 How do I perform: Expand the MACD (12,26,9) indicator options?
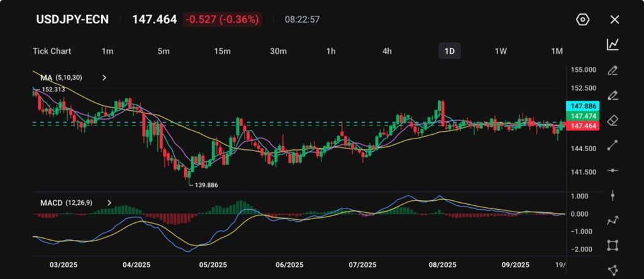point(109,203)
